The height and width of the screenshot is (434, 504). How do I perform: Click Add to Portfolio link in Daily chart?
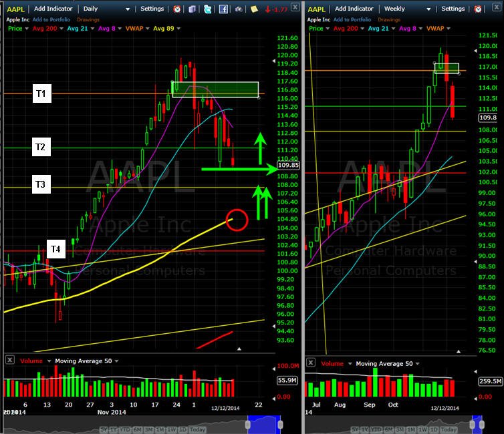click(x=51, y=19)
